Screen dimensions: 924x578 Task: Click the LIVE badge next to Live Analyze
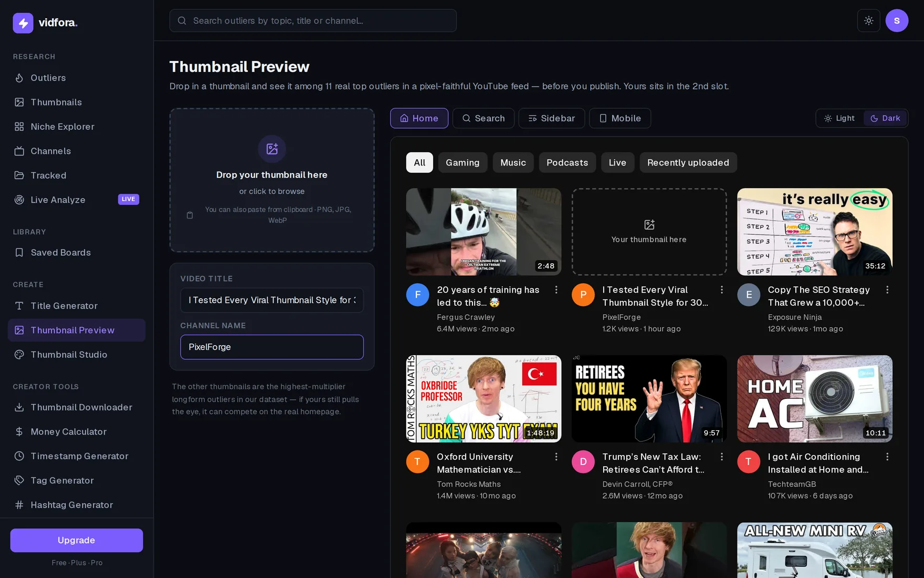point(129,199)
